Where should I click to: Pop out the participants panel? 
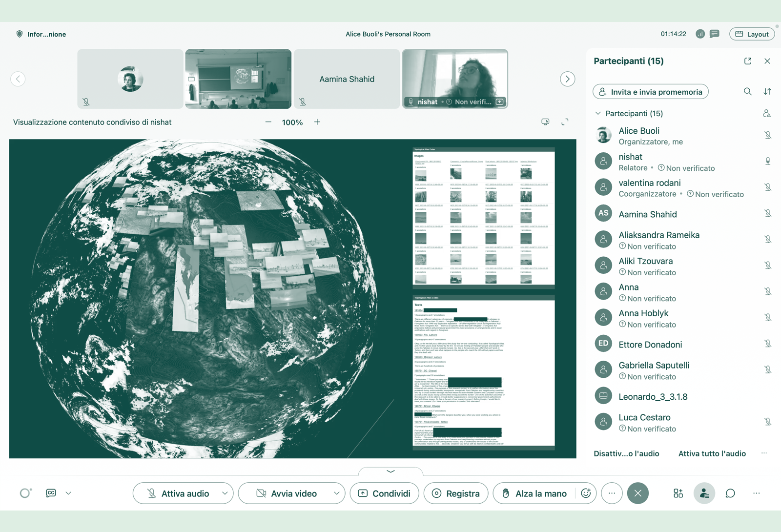pyautogui.click(x=747, y=61)
